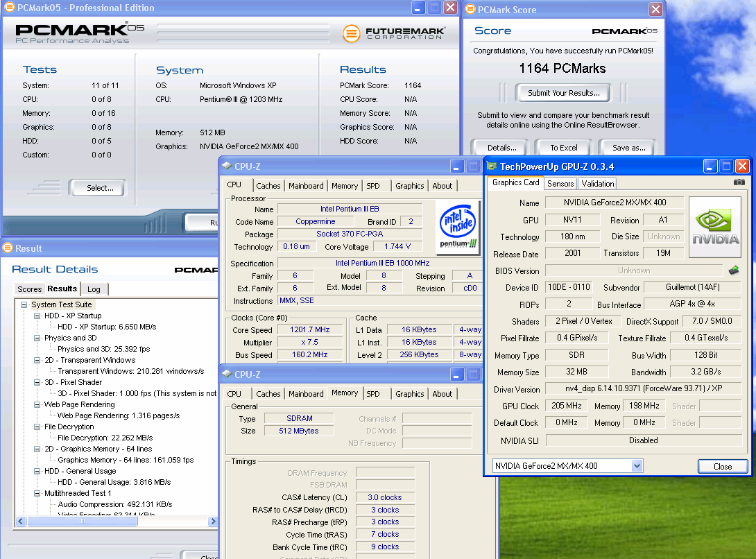Minimize the lower CPU-Z window

pos(456,375)
